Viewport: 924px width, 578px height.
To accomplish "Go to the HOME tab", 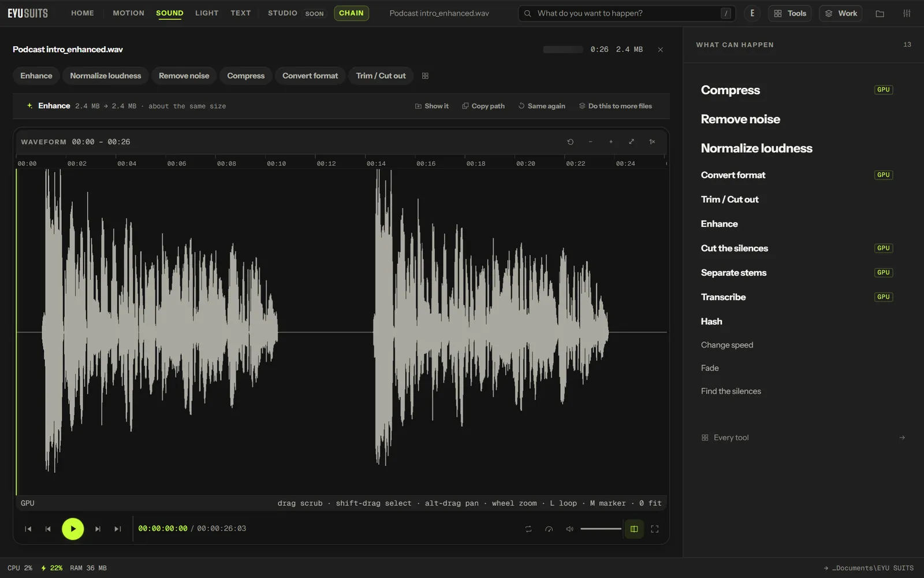I will click(x=83, y=13).
